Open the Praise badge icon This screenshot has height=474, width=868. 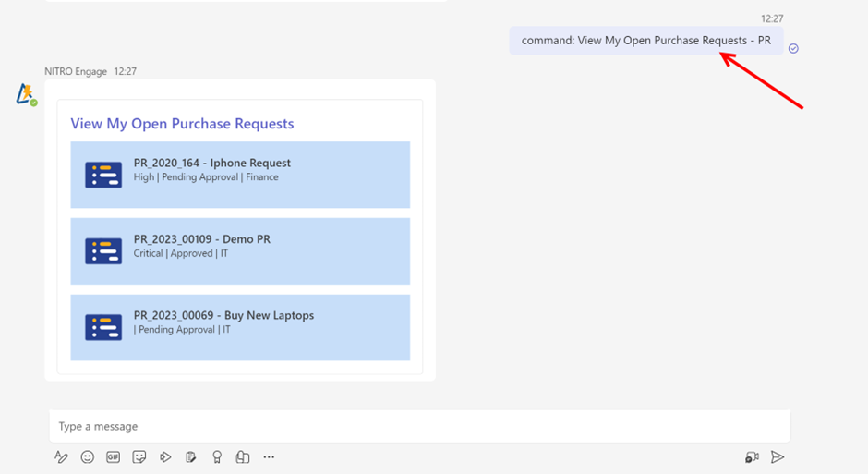[217, 456]
